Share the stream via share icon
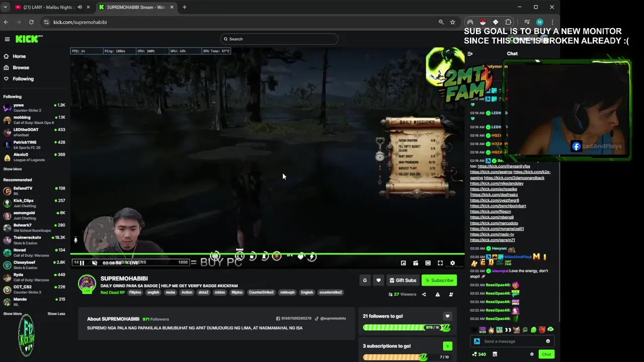 tap(424, 295)
